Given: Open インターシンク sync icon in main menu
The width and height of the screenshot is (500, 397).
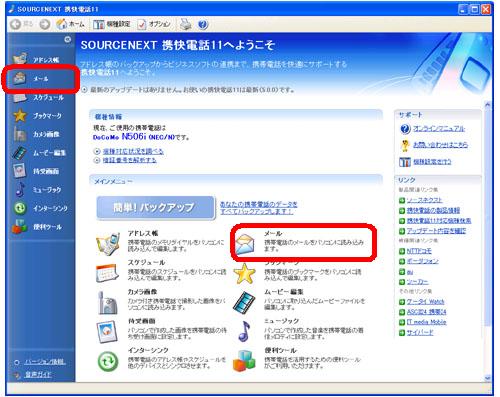Looking at the screenshot, I should pos(108,361).
